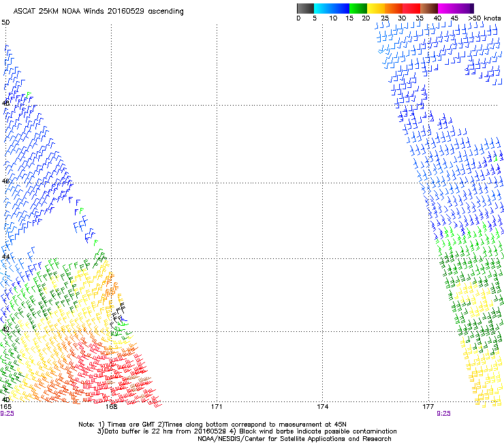Image resolution: width=504 pixels, height=443 pixels.
Task: Click the longitude label 171
Action: 217,407
